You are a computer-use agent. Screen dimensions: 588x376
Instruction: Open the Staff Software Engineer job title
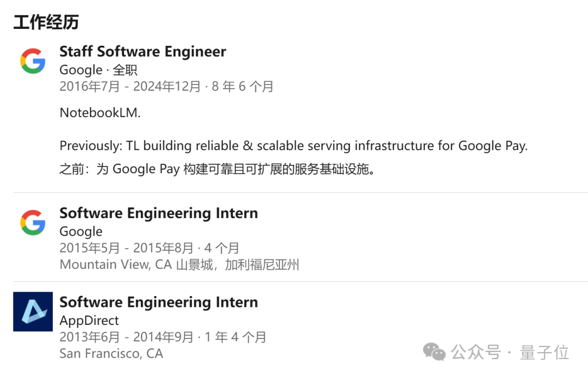pyautogui.click(x=143, y=52)
